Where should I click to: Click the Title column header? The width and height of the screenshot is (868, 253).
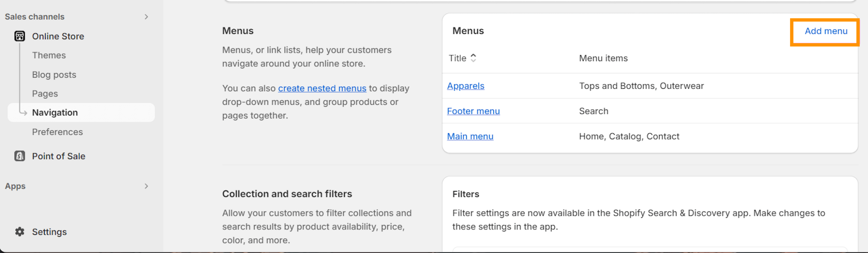(x=457, y=58)
